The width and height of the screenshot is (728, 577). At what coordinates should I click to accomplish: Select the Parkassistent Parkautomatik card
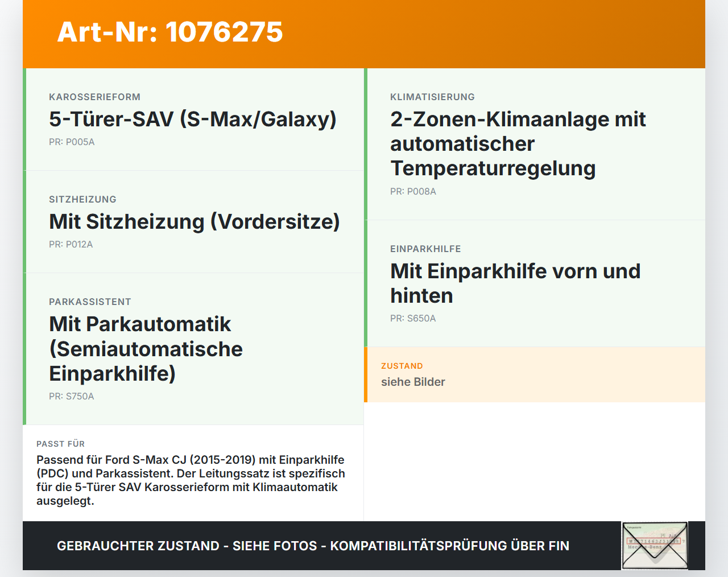coord(193,349)
